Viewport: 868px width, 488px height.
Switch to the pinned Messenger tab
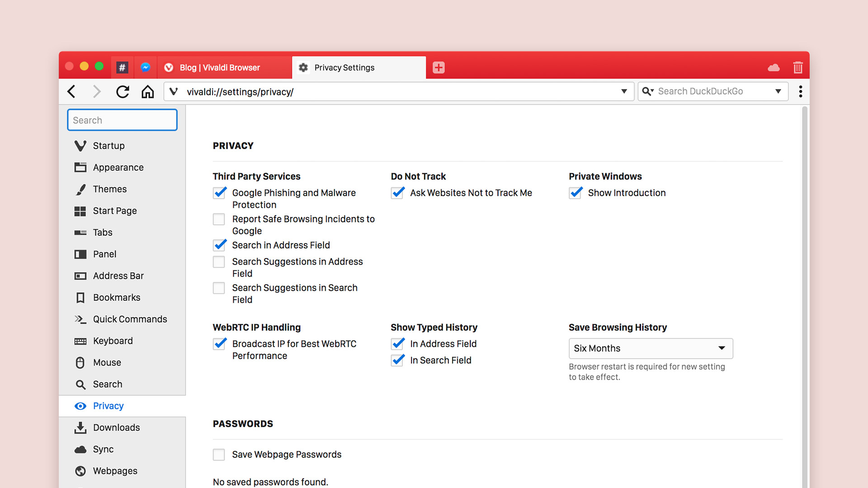[x=145, y=67]
